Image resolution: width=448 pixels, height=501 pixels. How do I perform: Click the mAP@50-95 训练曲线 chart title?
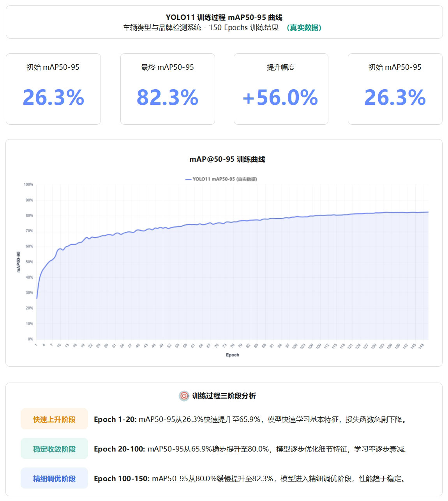coord(227,159)
